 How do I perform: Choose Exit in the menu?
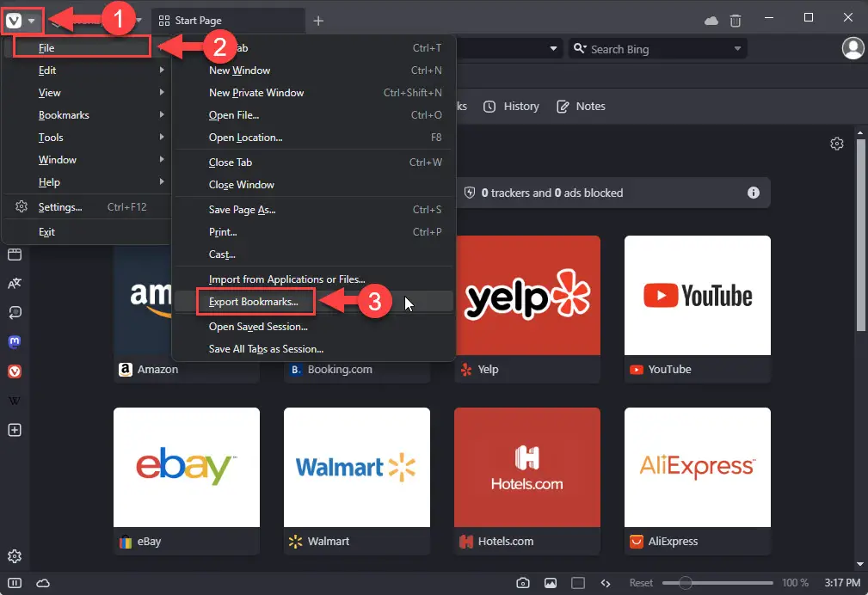(86, 232)
